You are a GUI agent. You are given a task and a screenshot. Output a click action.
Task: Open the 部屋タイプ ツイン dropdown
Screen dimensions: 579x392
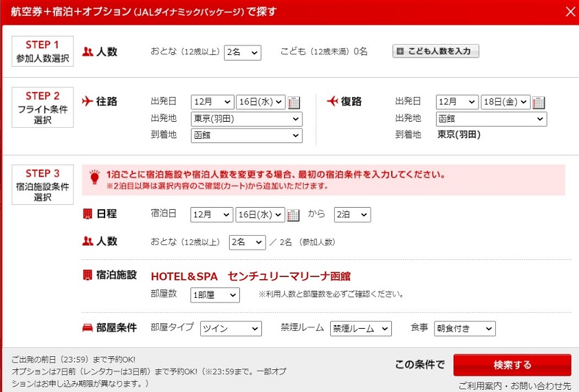(231, 329)
